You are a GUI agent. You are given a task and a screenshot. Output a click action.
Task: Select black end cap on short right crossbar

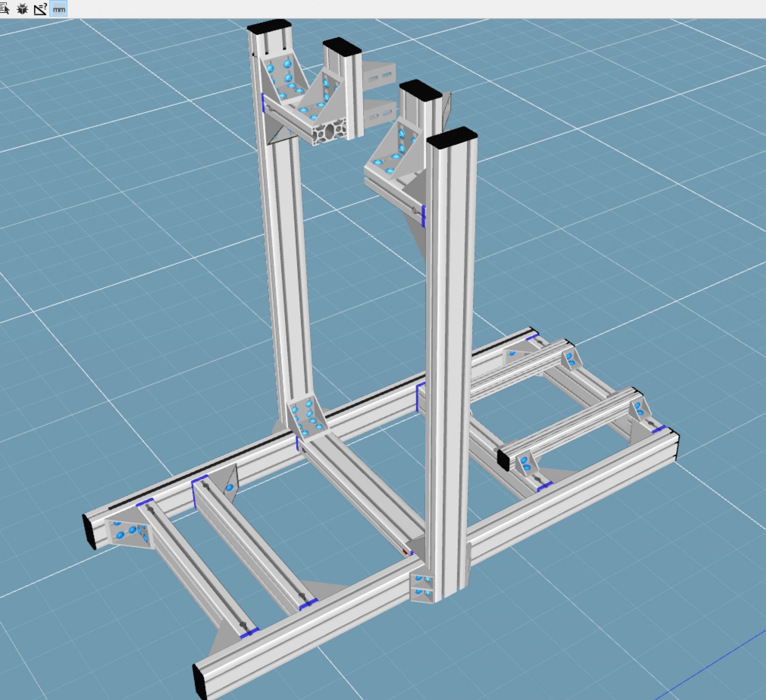503,460
